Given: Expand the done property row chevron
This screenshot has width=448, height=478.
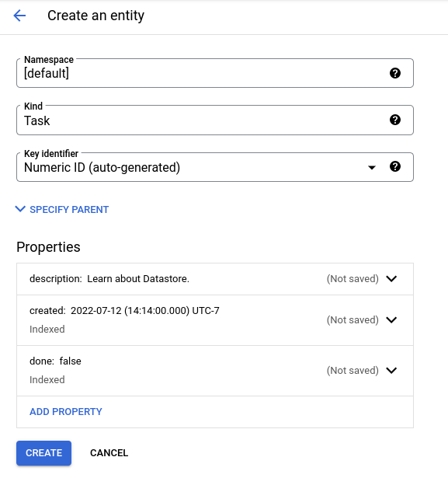Looking at the screenshot, I should coord(391,371).
